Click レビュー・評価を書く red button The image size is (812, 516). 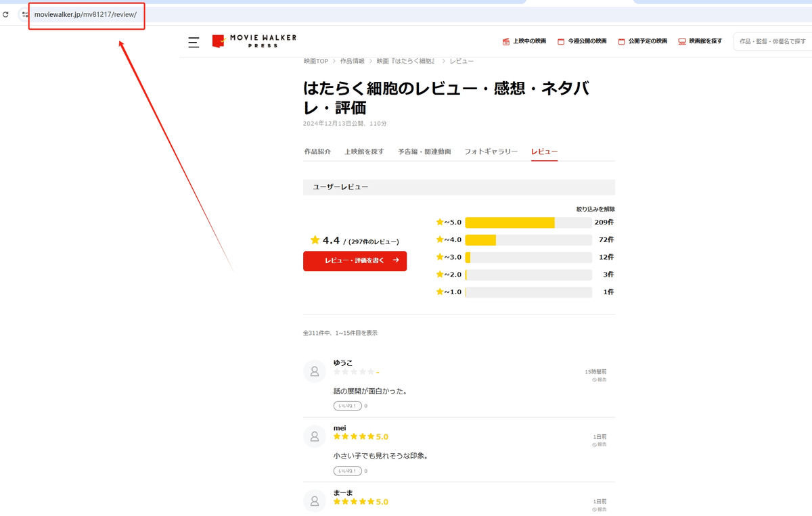[355, 260]
